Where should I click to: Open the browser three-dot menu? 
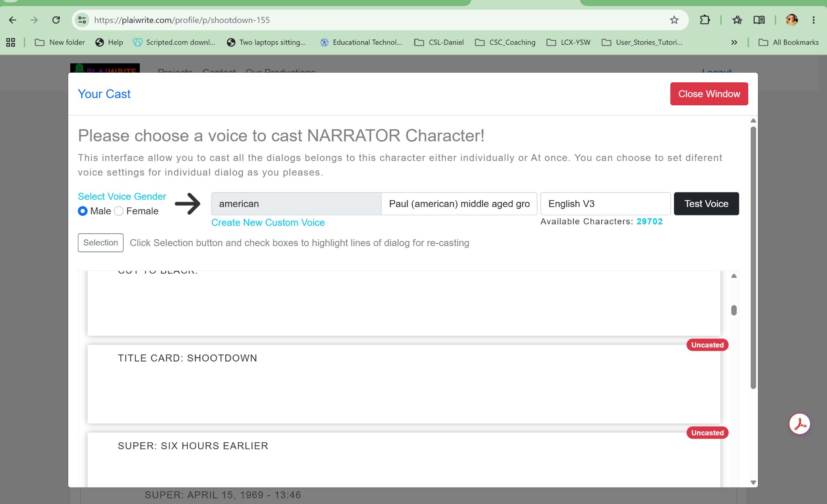[814, 20]
